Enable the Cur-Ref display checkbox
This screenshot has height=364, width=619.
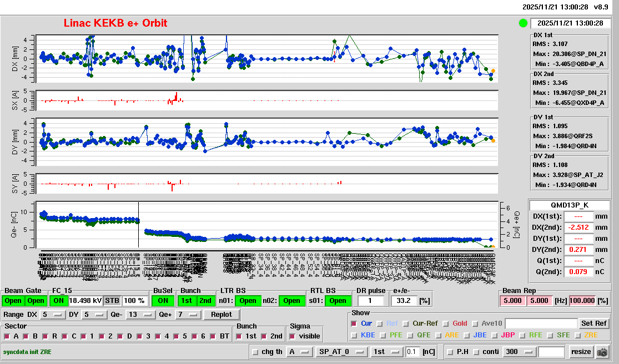coord(406,323)
